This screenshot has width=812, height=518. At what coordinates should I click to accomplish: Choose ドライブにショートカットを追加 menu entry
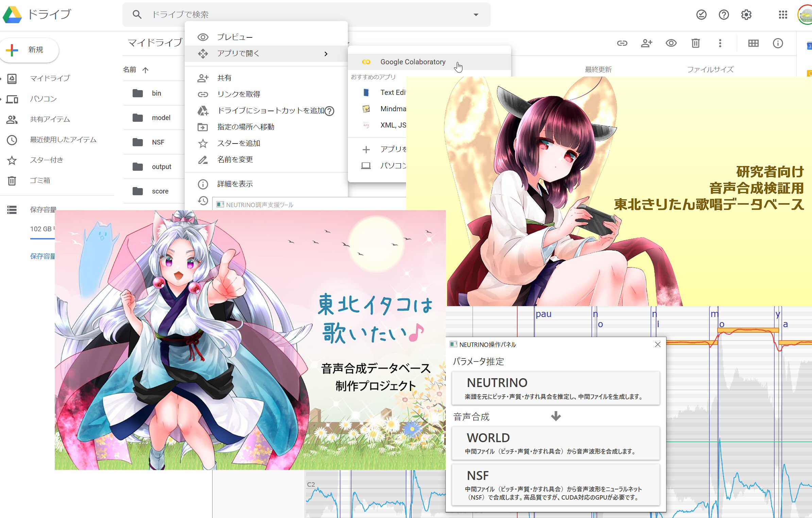pyautogui.click(x=266, y=111)
